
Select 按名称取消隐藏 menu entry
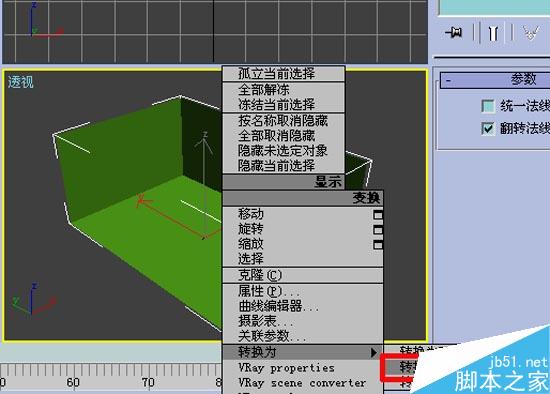pos(283,121)
